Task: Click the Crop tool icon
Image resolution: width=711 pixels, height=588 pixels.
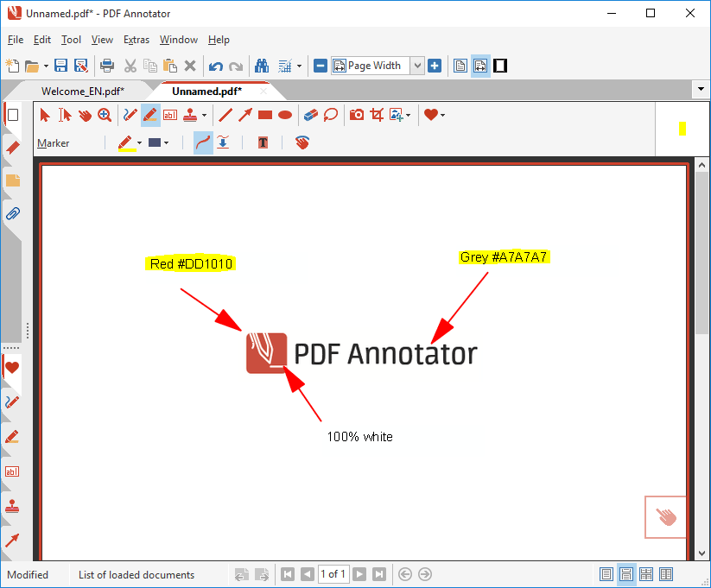Action: 377,115
